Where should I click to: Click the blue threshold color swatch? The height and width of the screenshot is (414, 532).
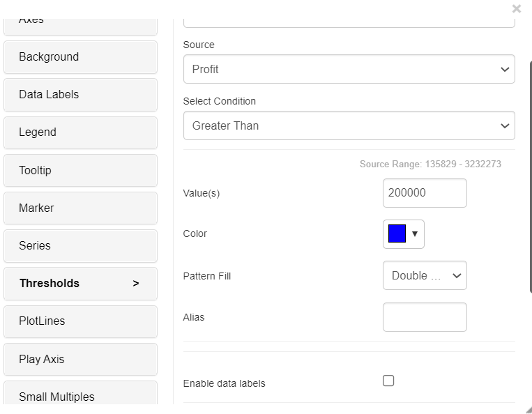397,234
